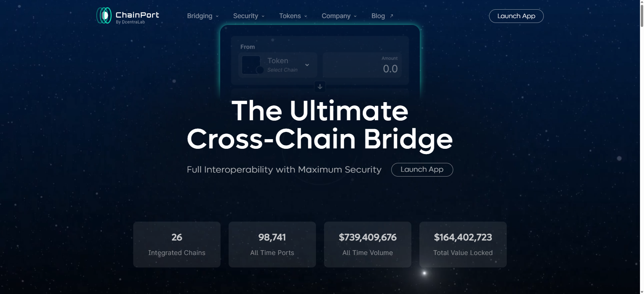The image size is (644, 294).
Task: Click the Integrated Chains stat card
Action: point(176,244)
